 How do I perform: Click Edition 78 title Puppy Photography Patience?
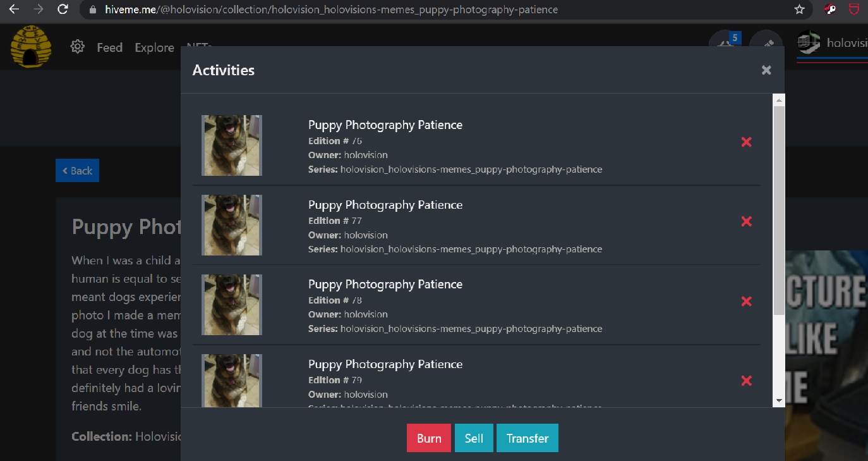(x=385, y=285)
